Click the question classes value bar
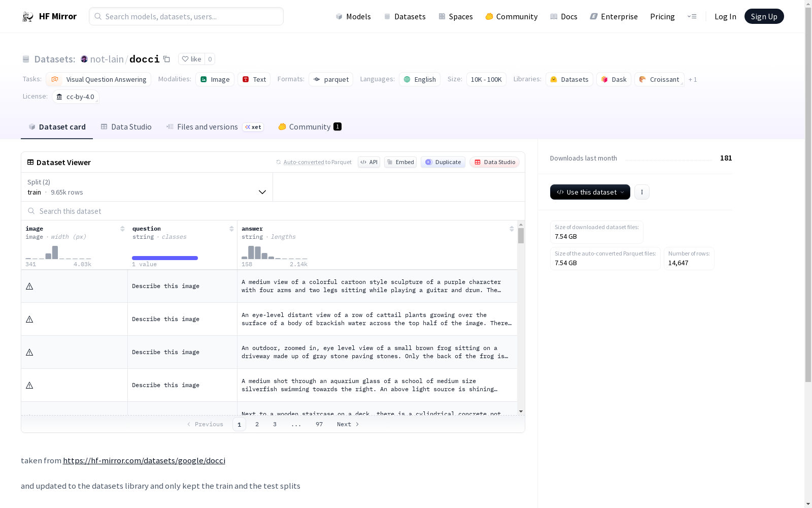The image size is (812, 508). pyautogui.click(x=165, y=258)
